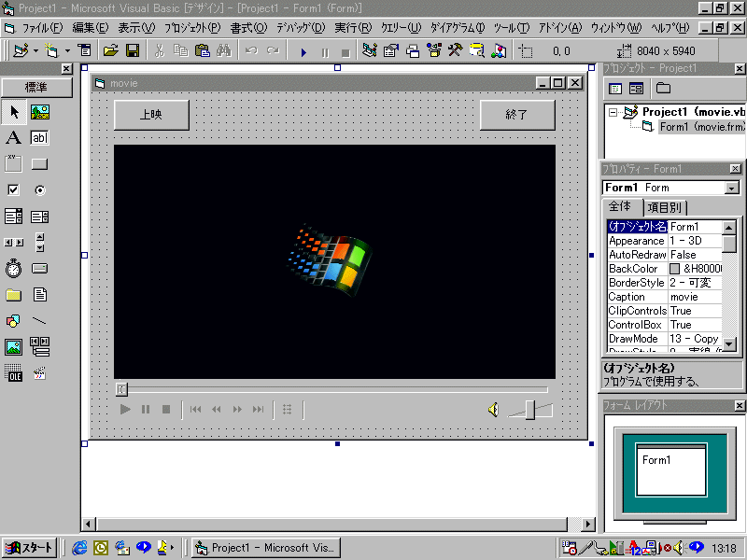
Task: Select the CheckBox control in the toolbox
Action: [x=13, y=190]
